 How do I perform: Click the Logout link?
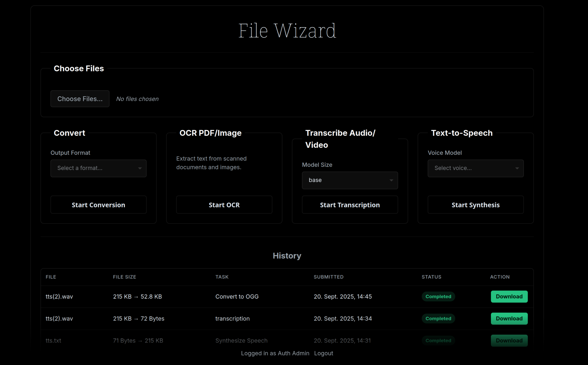pyautogui.click(x=324, y=353)
